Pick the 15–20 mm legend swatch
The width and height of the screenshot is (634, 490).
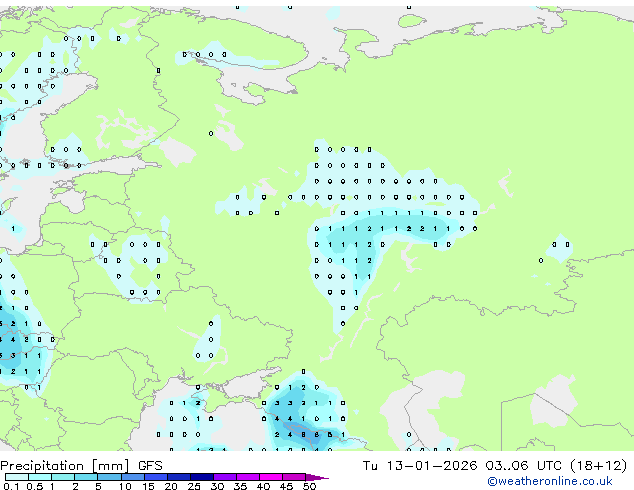[x=156, y=477]
